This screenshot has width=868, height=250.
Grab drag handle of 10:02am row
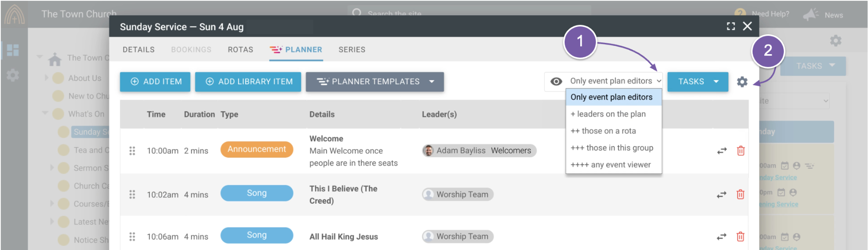click(x=132, y=195)
